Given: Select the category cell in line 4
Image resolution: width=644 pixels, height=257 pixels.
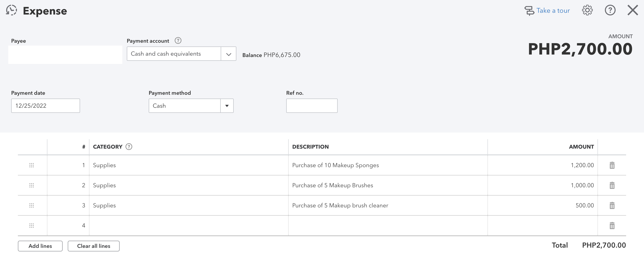Looking at the screenshot, I should 189,225.
